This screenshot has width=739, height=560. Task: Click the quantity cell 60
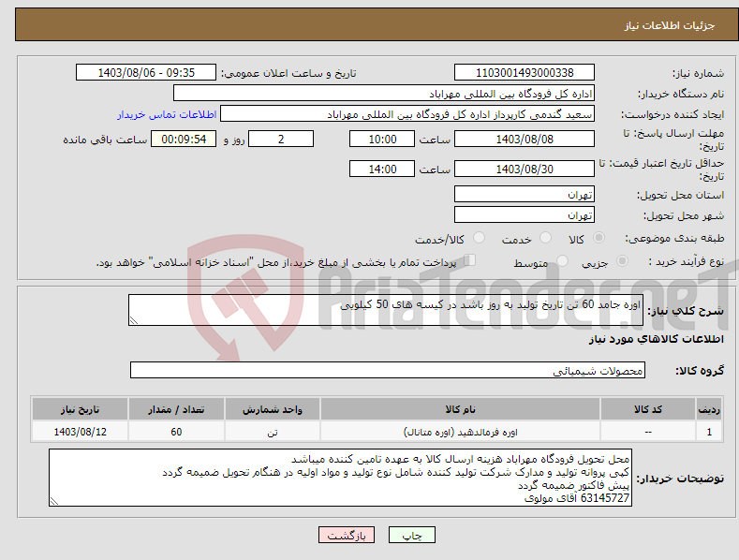pos(176,432)
